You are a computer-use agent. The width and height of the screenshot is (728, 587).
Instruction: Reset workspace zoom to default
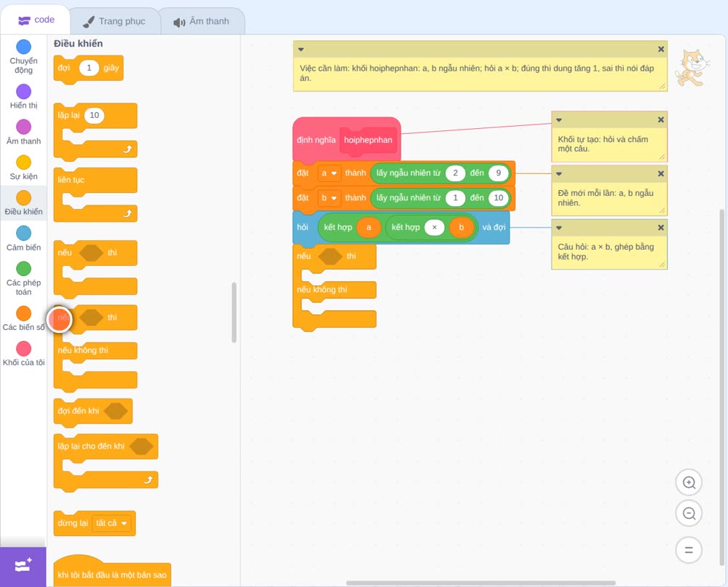tap(689, 550)
